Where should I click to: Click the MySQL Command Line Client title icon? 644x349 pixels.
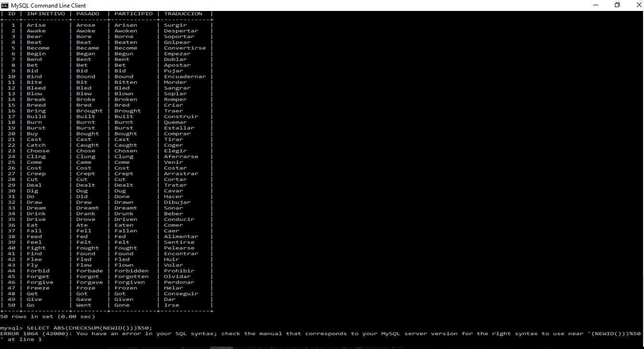click(x=5, y=5)
